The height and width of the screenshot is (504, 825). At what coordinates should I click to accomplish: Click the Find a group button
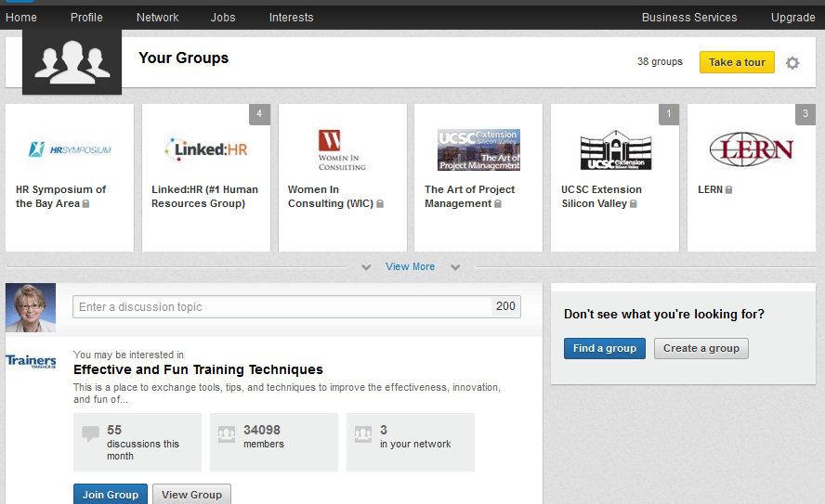(605, 348)
